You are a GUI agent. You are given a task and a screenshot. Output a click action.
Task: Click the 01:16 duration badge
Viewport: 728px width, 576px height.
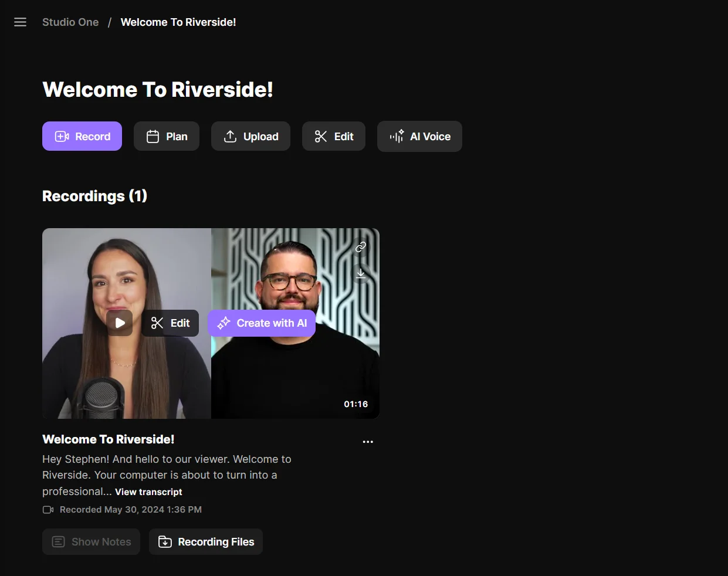tap(355, 404)
